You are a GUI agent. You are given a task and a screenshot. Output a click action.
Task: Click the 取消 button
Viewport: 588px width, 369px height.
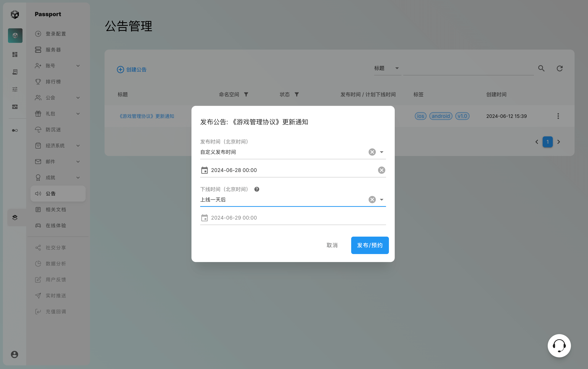pos(332,245)
